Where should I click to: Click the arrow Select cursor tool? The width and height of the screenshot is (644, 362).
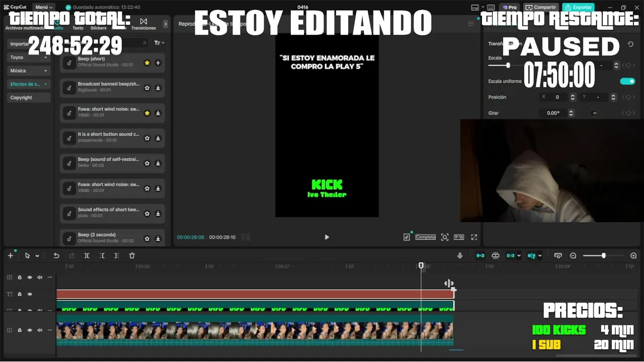pyautogui.click(x=28, y=255)
